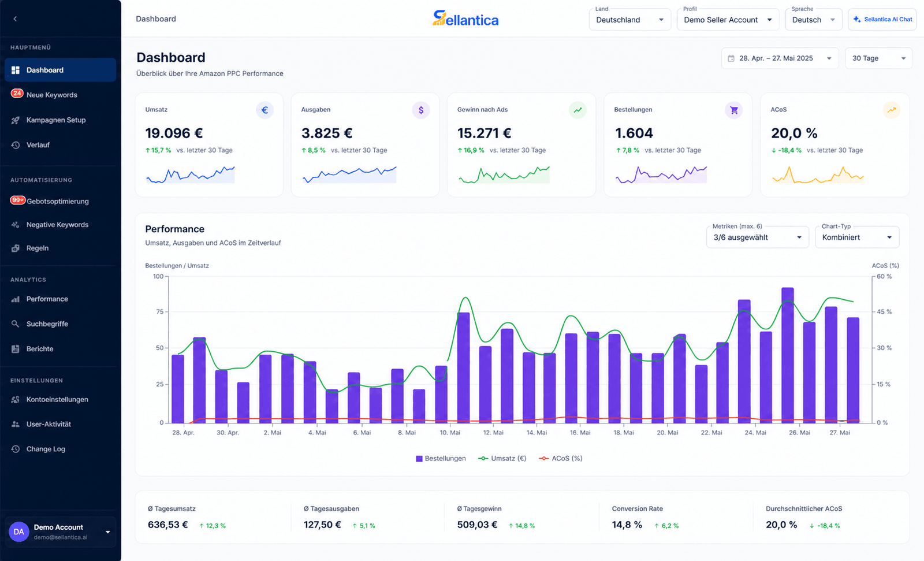Open date range picker 28. Apr. – 27. Mai 2025
The height and width of the screenshot is (561, 924).
click(780, 58)
